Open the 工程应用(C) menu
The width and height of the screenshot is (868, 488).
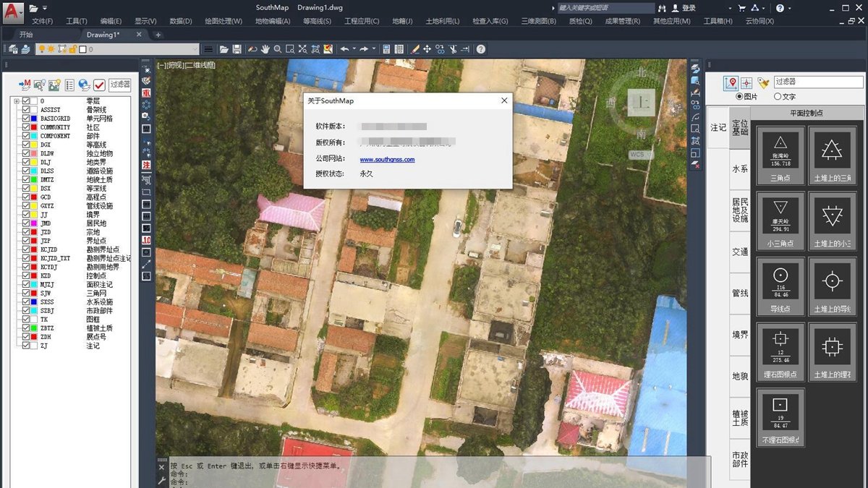click(362, 21)
